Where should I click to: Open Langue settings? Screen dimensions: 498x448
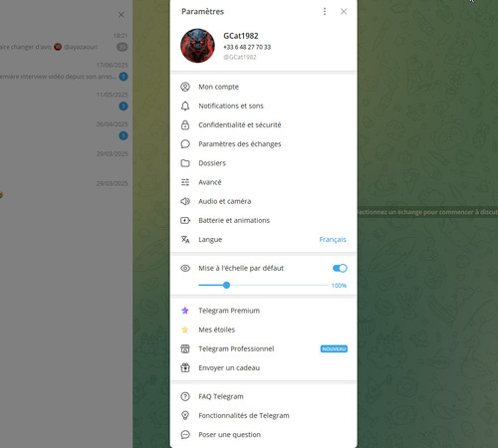[264, 240]
